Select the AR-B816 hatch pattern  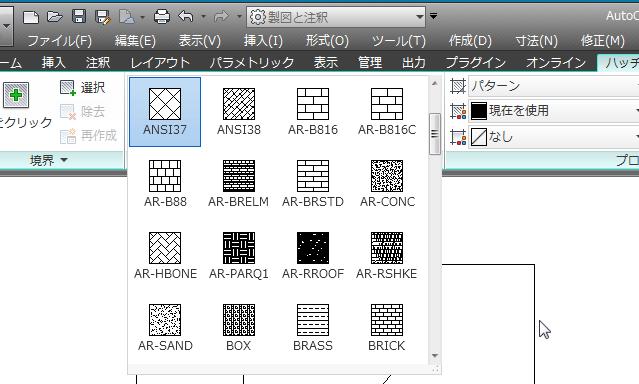pyautogui.click(x=313, y=112)
